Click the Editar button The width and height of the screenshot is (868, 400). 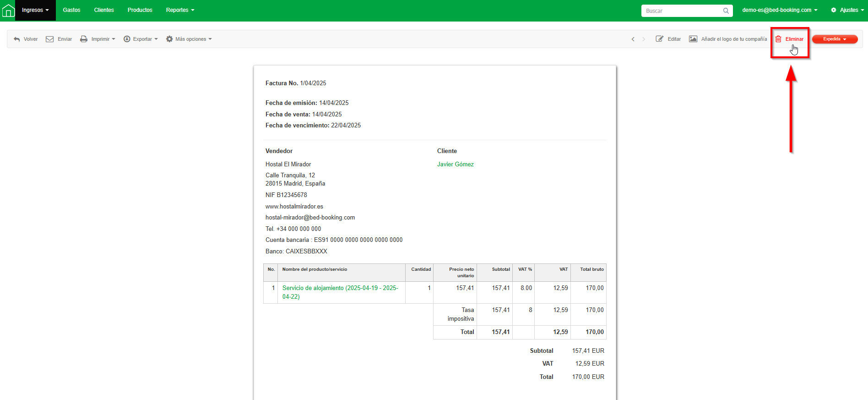(x=668, y=39)
